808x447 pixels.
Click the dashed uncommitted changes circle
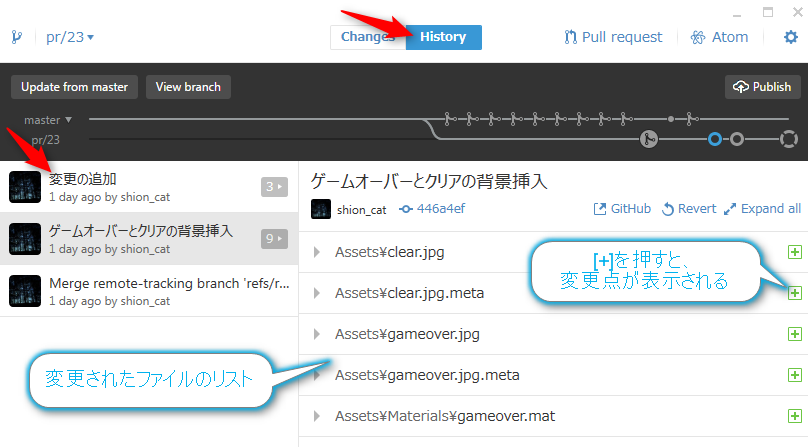(788, 139)
